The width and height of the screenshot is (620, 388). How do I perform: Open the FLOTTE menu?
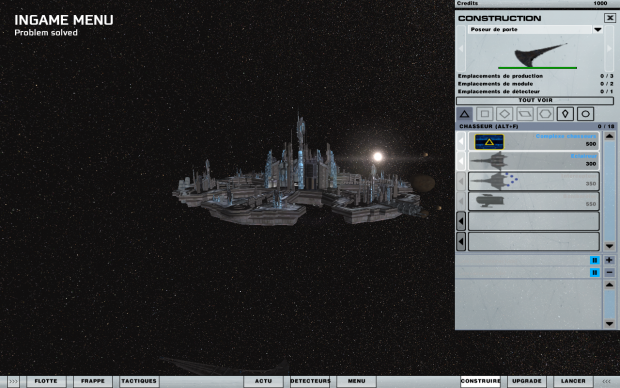click(x=46, y=381)
